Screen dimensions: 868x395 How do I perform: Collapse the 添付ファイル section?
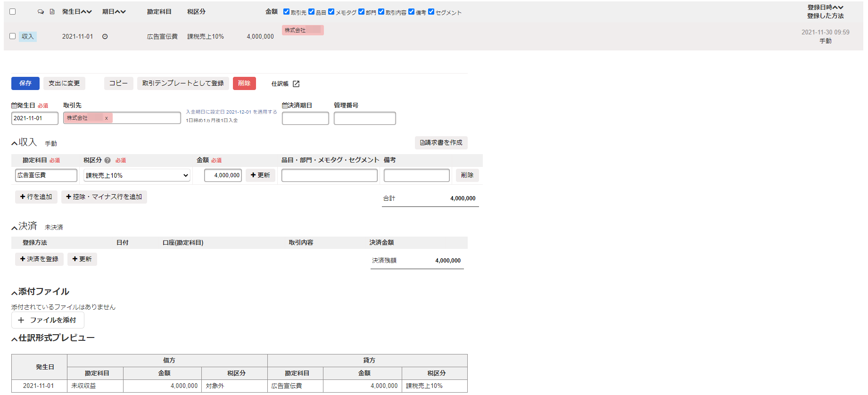pyautogui.click(x=14, y=293)
